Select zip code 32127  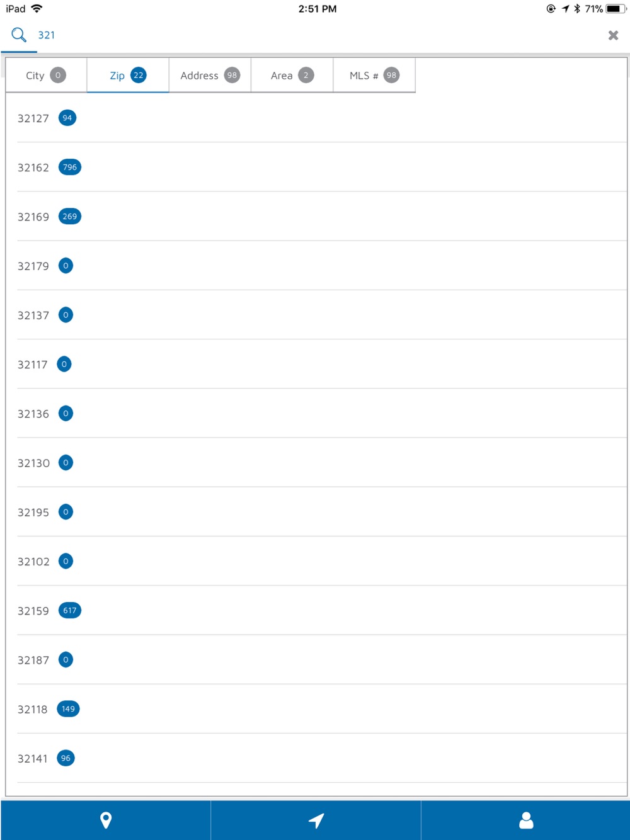click(x=321, y=118)
